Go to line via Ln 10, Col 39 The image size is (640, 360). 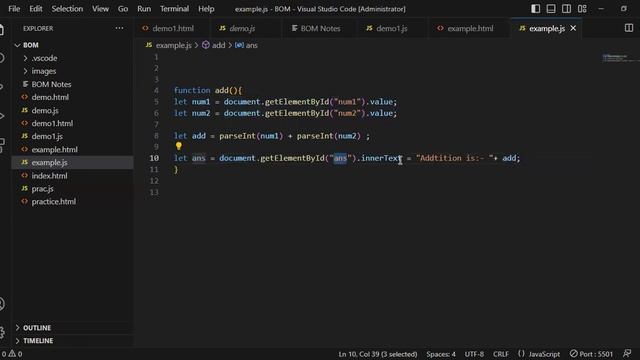[x=378, y=354]
